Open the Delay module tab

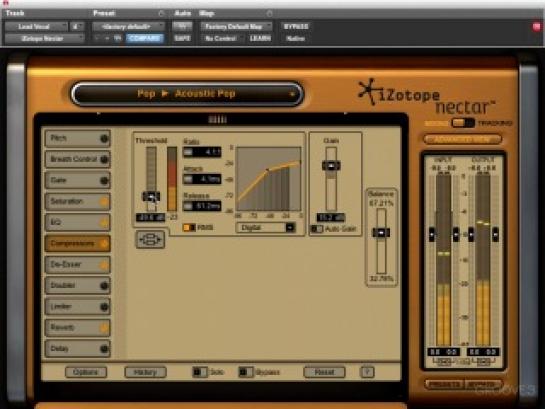[x=78, y=349]
